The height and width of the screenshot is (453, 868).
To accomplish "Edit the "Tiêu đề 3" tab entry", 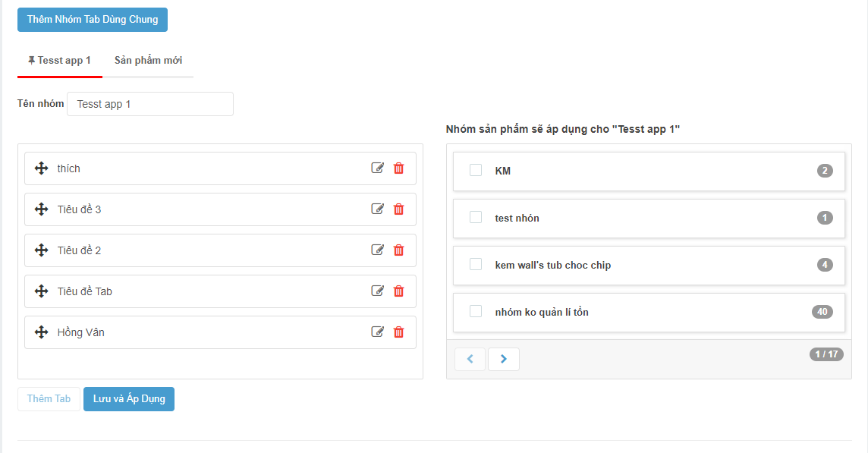I will (x=377, y=209).
